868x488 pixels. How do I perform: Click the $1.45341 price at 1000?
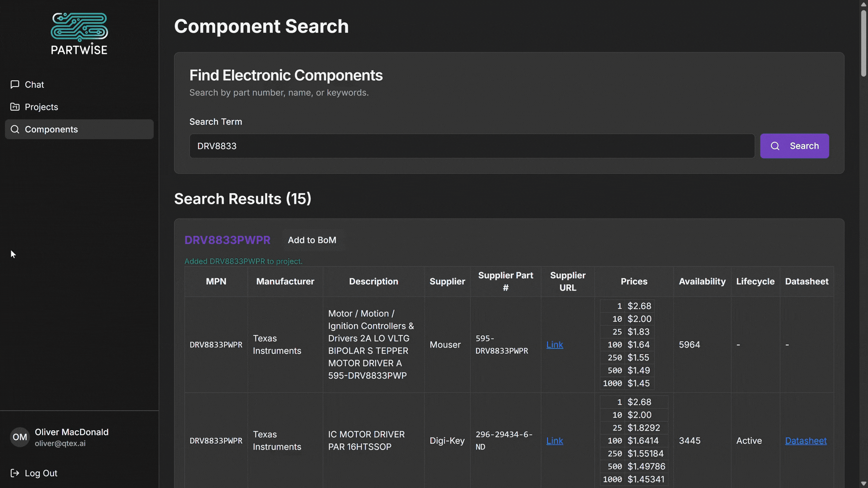point(646,479)
